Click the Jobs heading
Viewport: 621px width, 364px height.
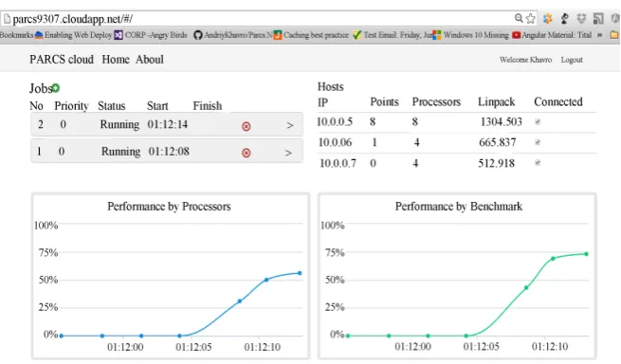coord(41,88)
